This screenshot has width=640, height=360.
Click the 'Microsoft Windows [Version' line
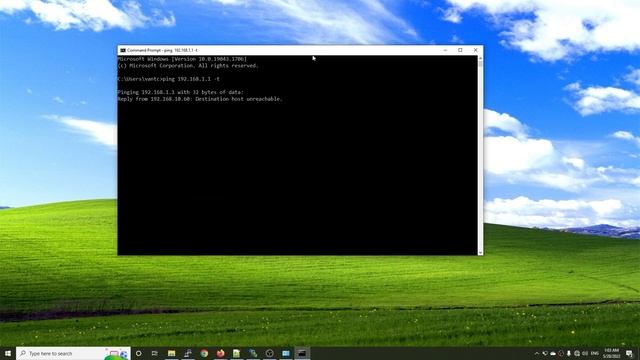point(182,59)
